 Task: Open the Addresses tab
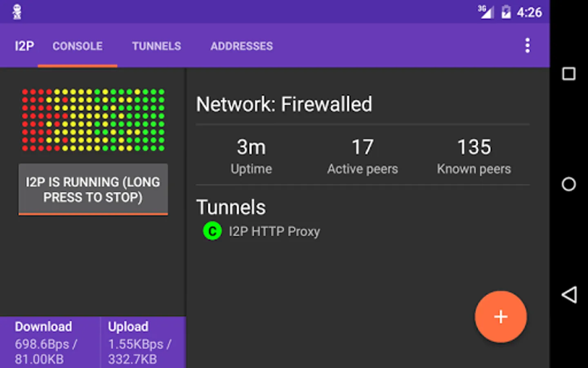[242, 46]
